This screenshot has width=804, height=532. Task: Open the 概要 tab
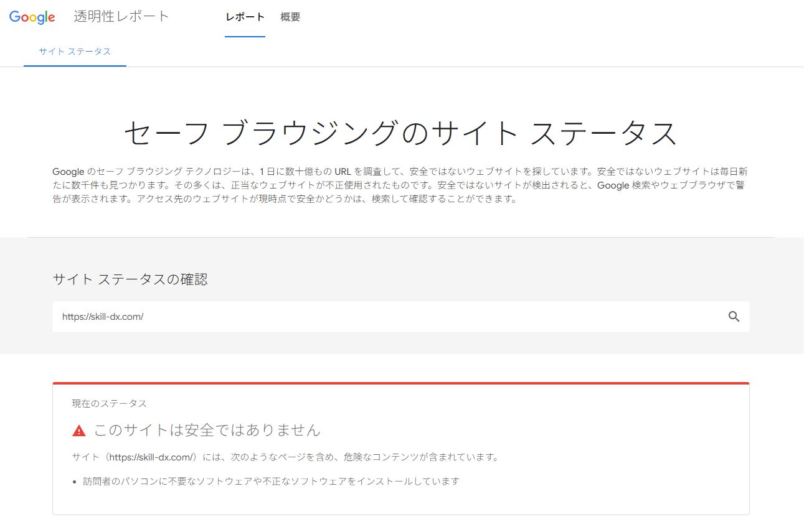coord(290,17)
